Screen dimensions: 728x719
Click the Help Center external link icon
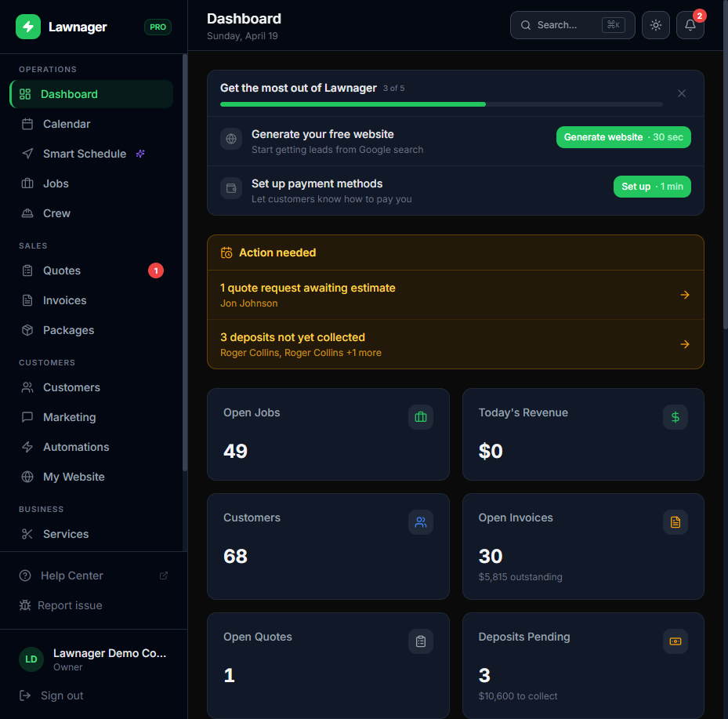[164, 576]
